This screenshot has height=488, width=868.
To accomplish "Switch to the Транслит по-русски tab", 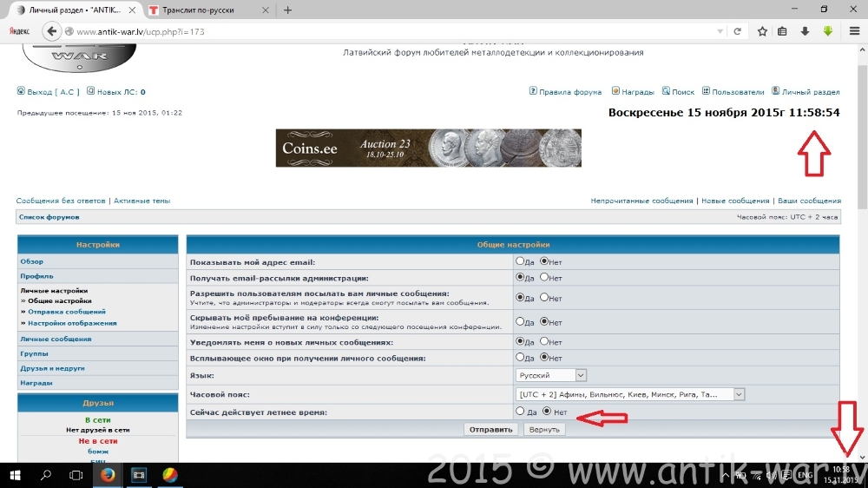I will tap(207, 10).
